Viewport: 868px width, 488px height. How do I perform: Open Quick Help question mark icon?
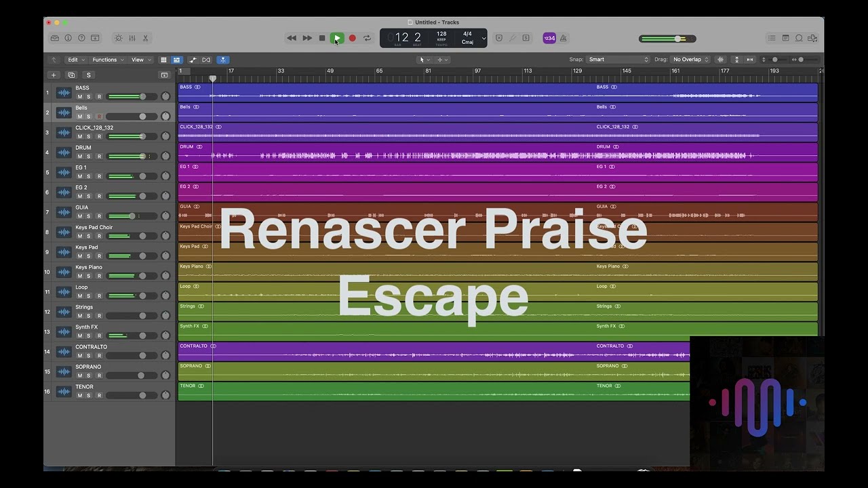click(x=82, y=38)
